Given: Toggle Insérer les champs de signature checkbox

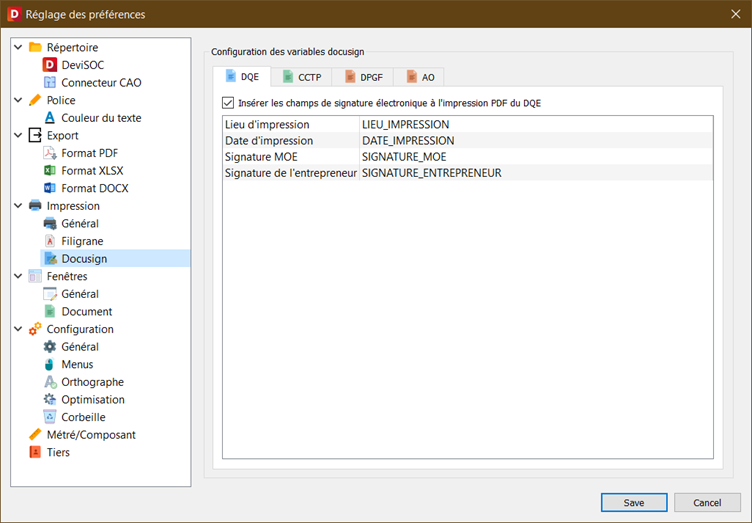Looking at the screenshot, I should coord(228,103).
